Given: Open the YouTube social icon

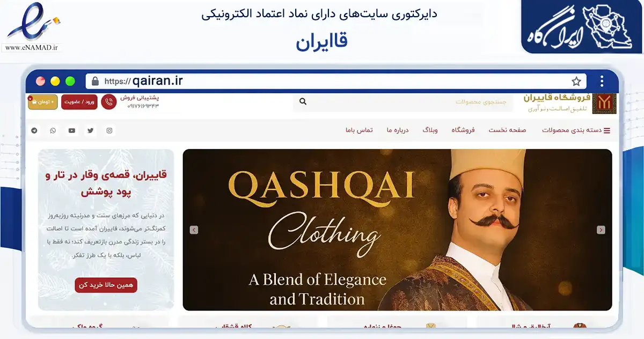Looking at the screenshot, I should pyautogui.click(x=72, y=130).
